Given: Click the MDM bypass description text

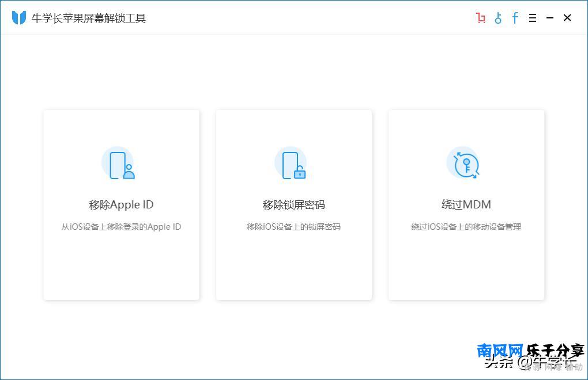Looking at the screenshot, I should (465, 226).
